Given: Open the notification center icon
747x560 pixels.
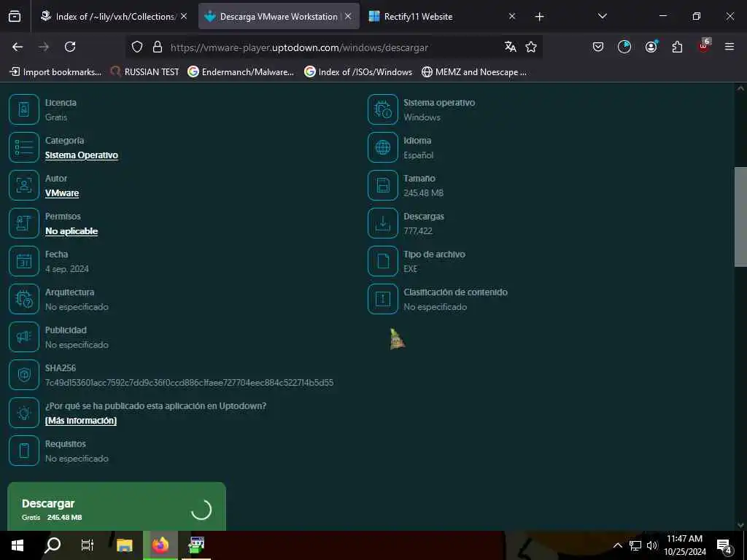Looking at the screenshot, I should click(x=724, y=546).
